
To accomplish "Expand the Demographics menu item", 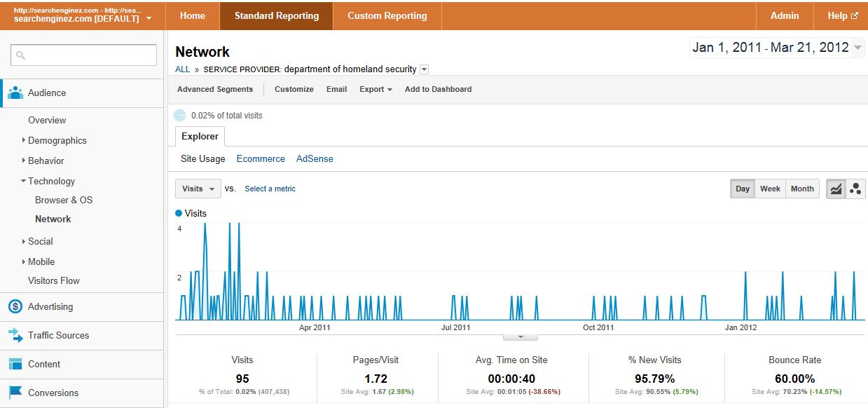I will [x=57, y=140].
